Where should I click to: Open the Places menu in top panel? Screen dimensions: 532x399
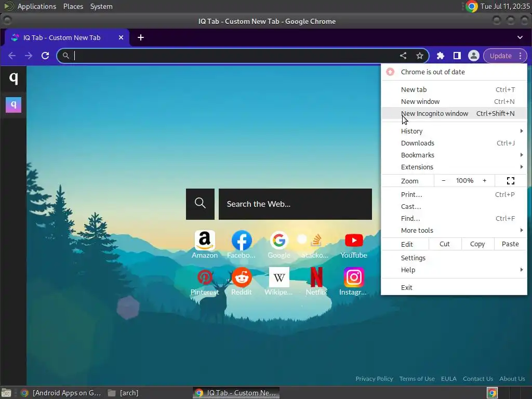(x=73, y=6)
